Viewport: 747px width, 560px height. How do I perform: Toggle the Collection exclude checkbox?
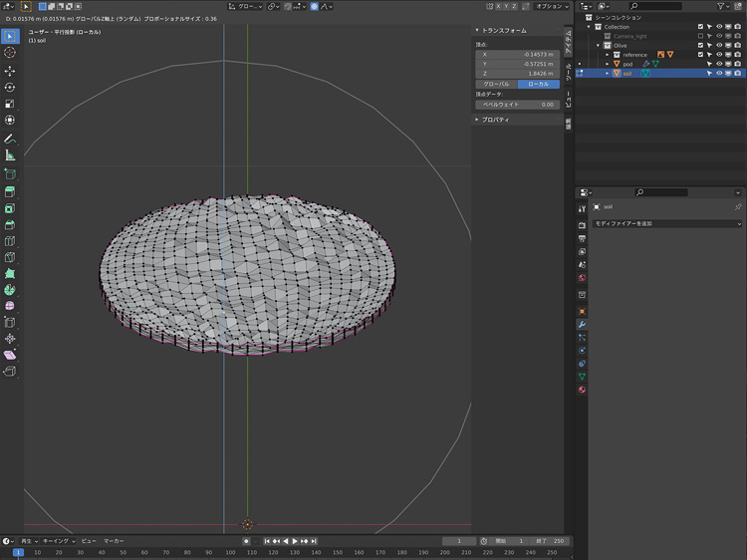tap(701, 27)
